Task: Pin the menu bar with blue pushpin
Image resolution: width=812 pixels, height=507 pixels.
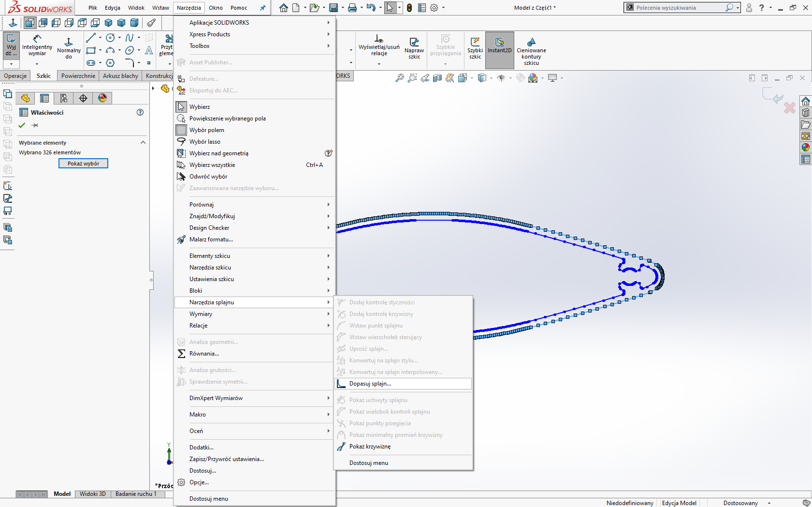Action: (262, 8)
